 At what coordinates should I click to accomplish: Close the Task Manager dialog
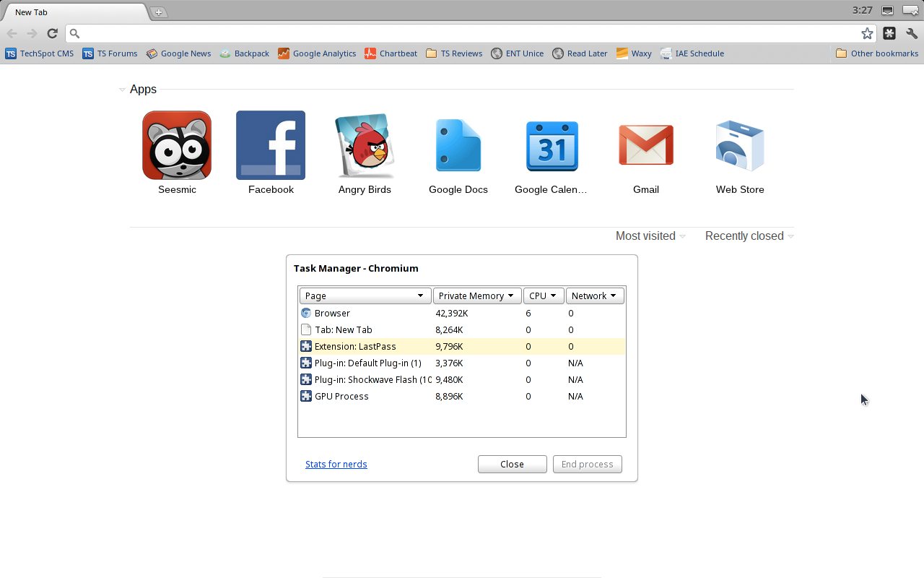tap(513, 464)
